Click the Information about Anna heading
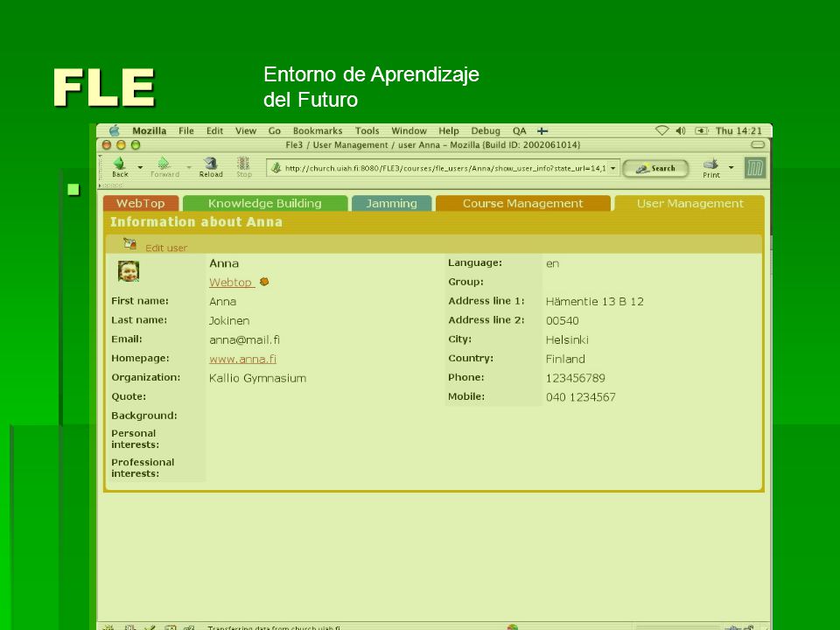The height and width of the screenshot is (630, 840). tap(196, 221)
